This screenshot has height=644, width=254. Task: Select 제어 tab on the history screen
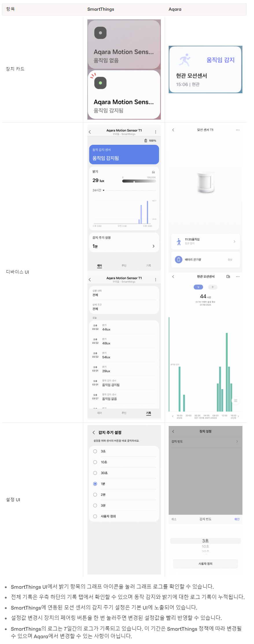click(100, 413)
